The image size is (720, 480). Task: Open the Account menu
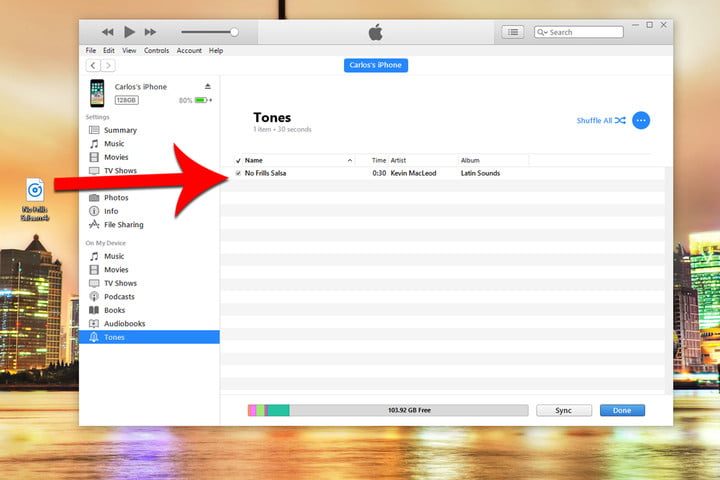click(x=189, y=50)
